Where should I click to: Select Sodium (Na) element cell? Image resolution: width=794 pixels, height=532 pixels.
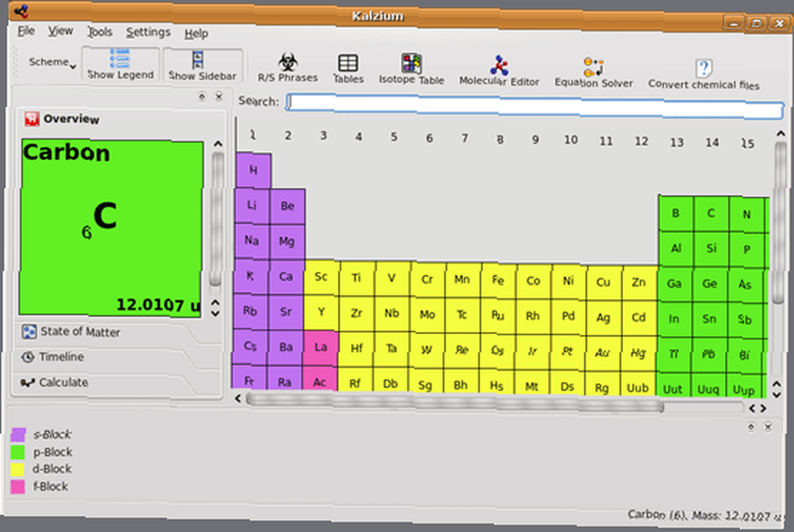point(252,241)
